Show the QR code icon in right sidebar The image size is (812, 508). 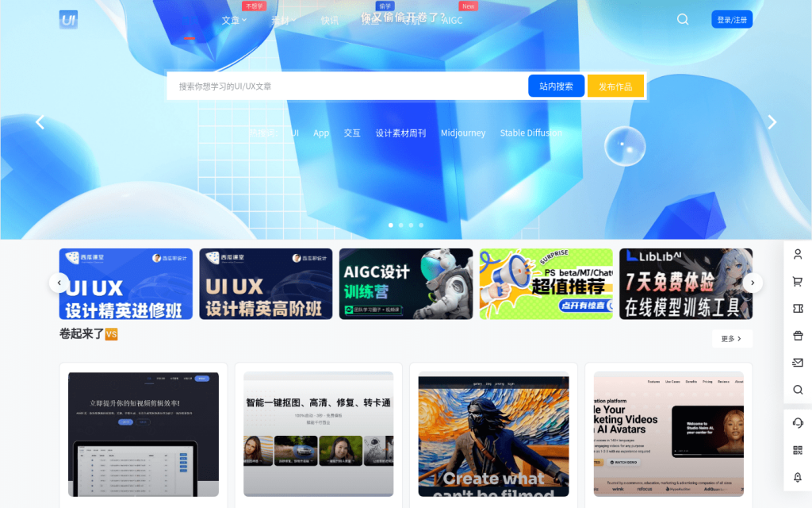(x=798, y=450)
